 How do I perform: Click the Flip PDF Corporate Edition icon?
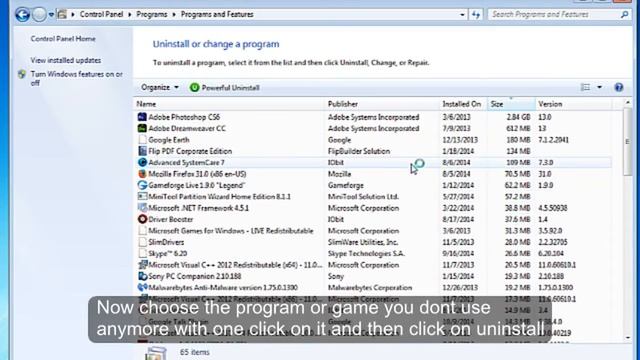[142, 151]
